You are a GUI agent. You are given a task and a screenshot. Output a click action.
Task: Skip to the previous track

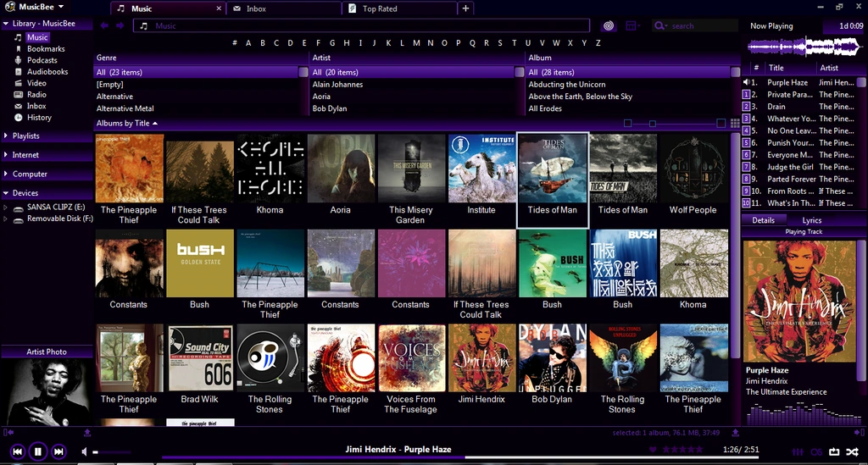pyautogui.click(x=17, y=451)
